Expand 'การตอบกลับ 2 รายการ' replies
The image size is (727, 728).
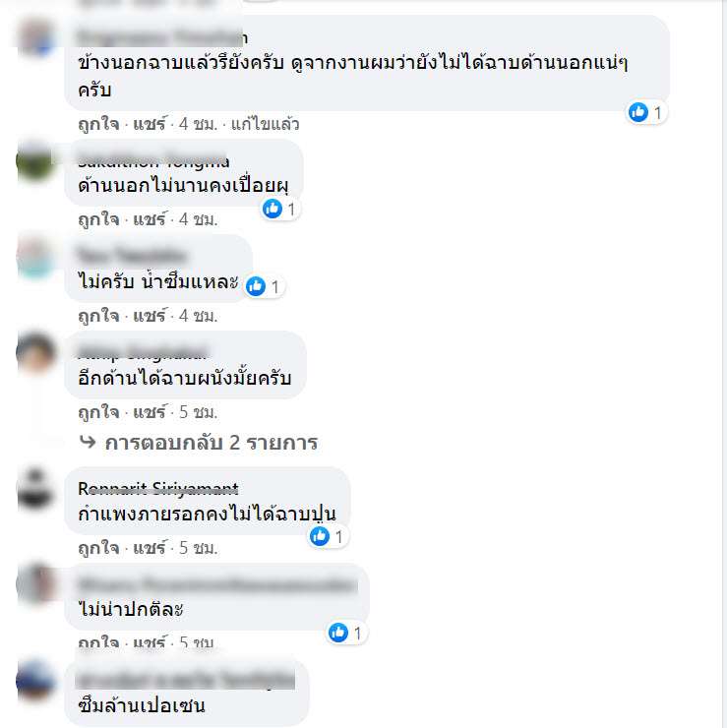212,443
